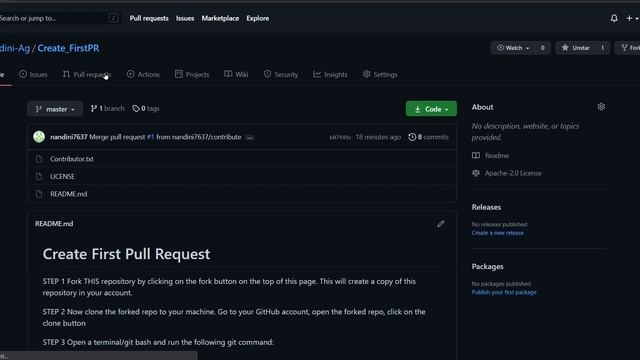Screen dimensions: 640x360
Task: Switch to the Actions tab
Action: point(143,74)
